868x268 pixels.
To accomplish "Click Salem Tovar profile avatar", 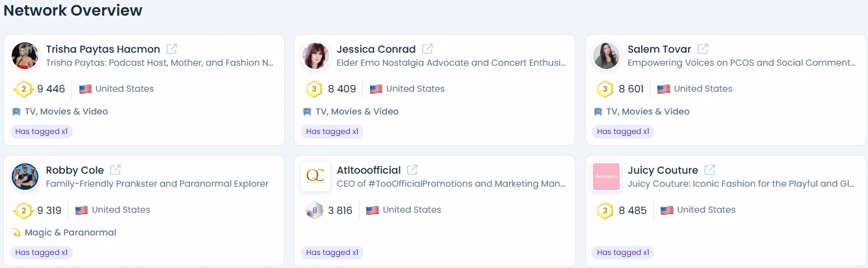I will [x=606, y=56].
